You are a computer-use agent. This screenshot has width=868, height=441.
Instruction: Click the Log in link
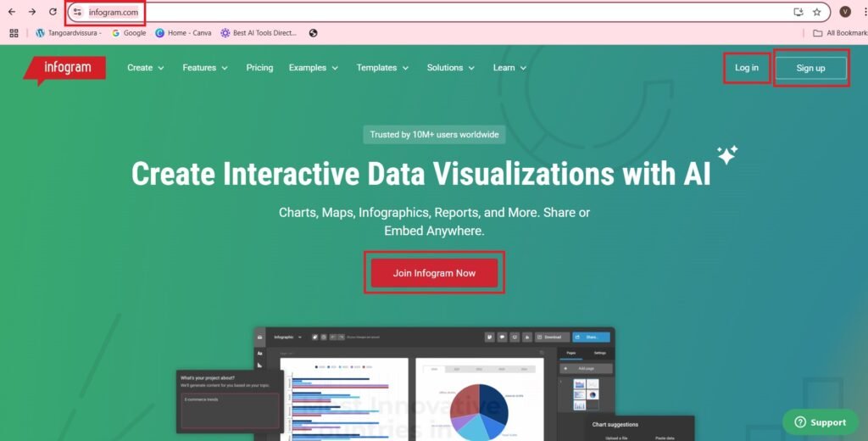[x=747, y=68]
